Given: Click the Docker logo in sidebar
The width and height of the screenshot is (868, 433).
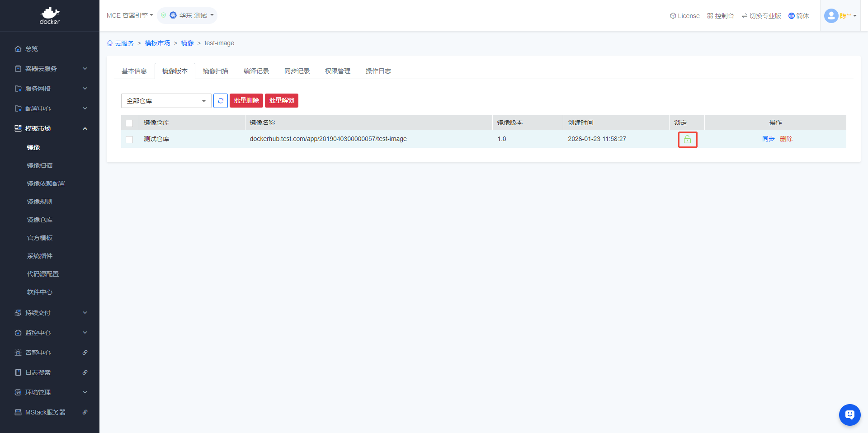Looking at the screenshot, I should pyautogui.click(x=50, y=16).
